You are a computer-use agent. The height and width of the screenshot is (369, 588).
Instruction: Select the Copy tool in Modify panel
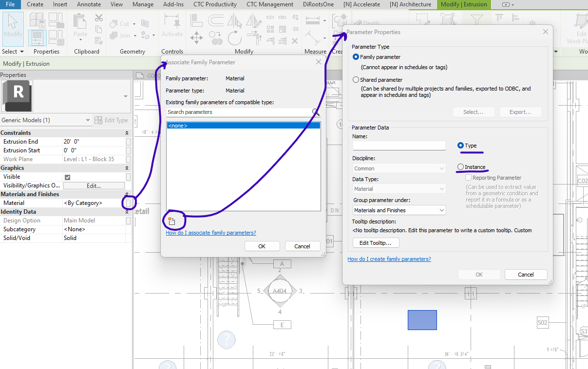coord(216,38)
